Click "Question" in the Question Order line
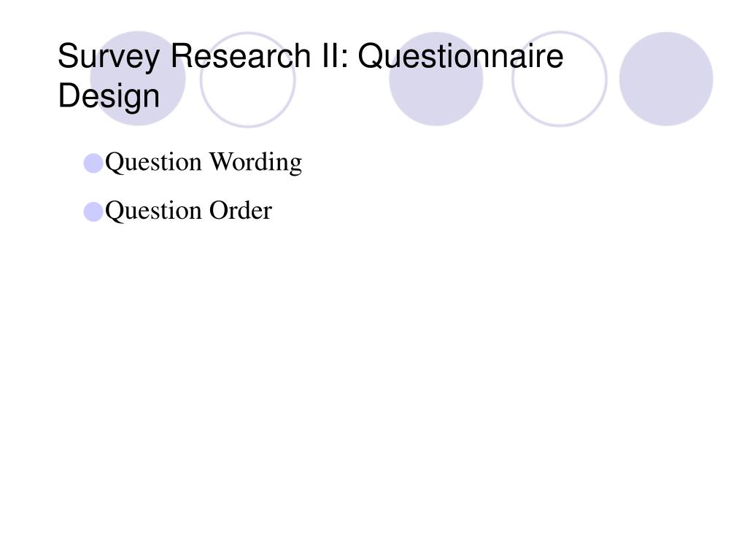 point(153,211)
